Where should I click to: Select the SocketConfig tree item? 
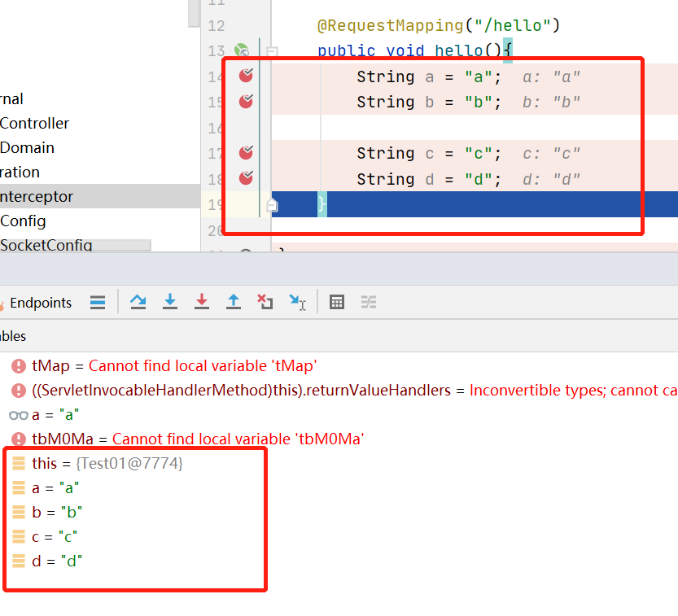46,245
